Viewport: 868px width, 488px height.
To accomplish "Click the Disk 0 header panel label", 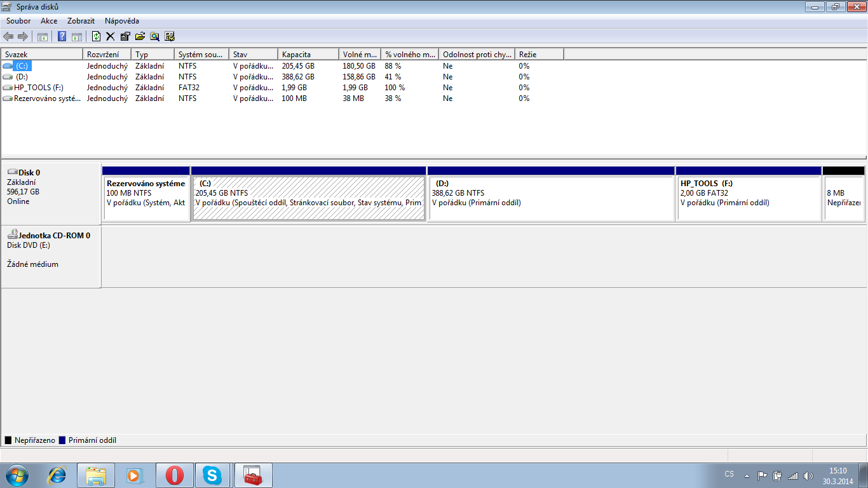I will tap(29, 172).
